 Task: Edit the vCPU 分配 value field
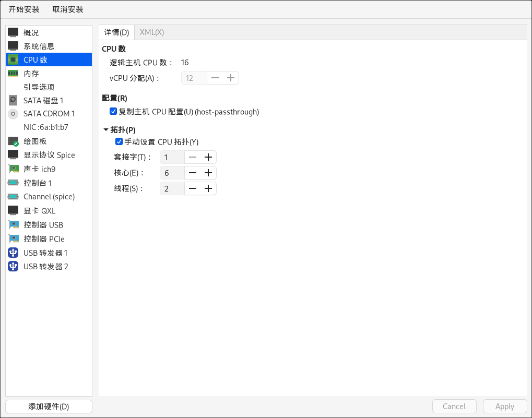194,77
